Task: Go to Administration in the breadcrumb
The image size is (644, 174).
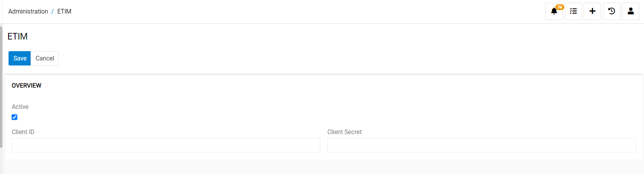Action: 28,12
